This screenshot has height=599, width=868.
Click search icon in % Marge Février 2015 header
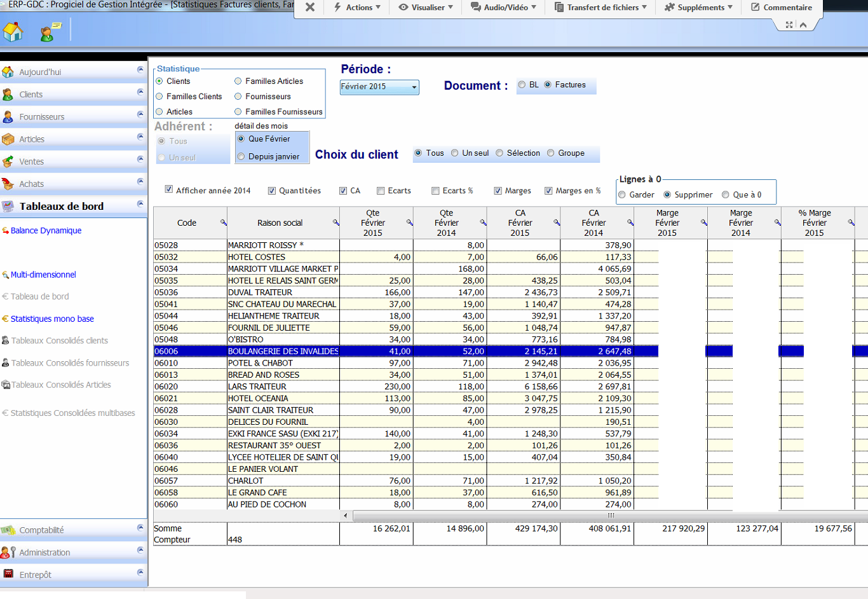tap(851, 222)
